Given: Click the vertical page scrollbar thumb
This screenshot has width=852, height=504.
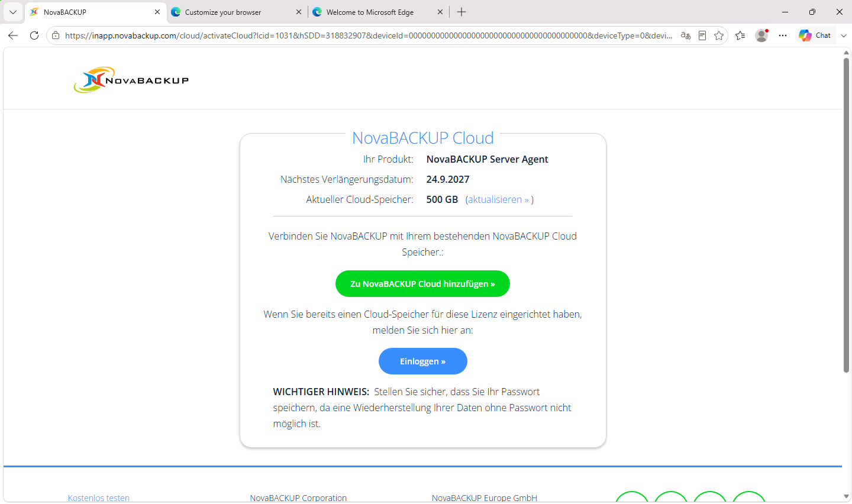Looking at the screenshot, I should [846, 215].
